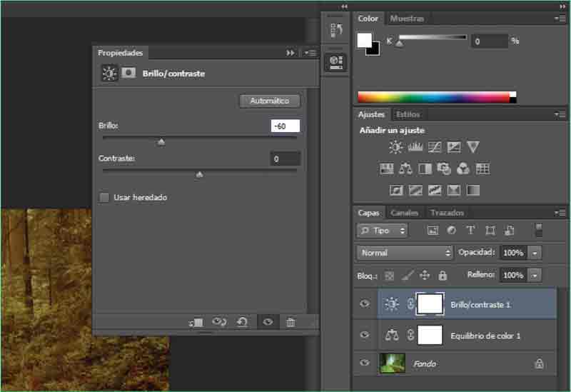Switch to the Muestras tab
571x392 pixels.
[x=407, y=19]
